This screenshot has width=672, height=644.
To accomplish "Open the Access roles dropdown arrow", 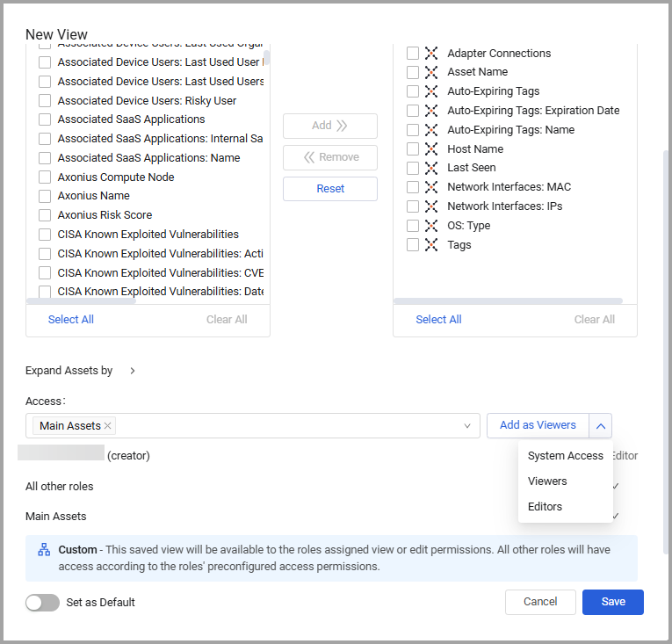I will point(467,426).
